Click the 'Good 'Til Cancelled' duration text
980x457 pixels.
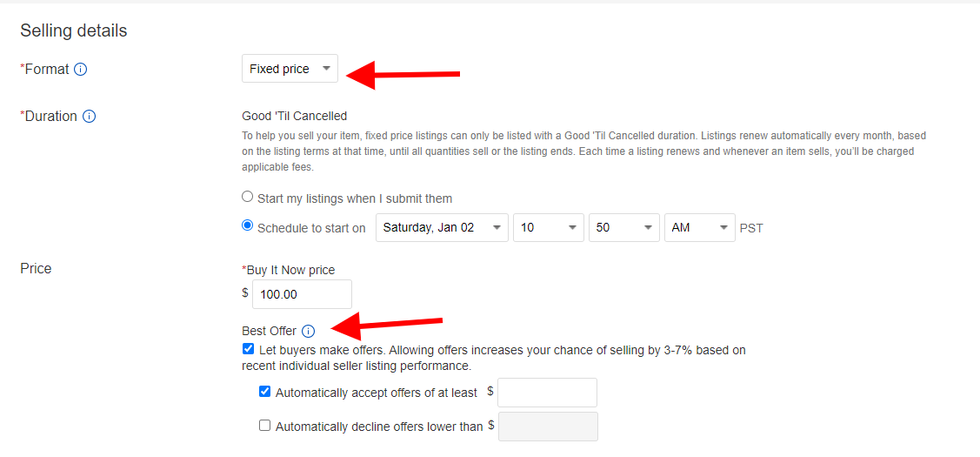pyautogui.click(x=295, y=116)
